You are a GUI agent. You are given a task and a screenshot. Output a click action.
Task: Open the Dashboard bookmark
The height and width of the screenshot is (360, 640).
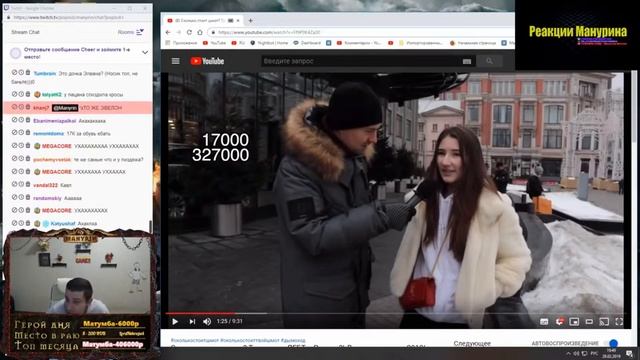[x=307, y=43]
